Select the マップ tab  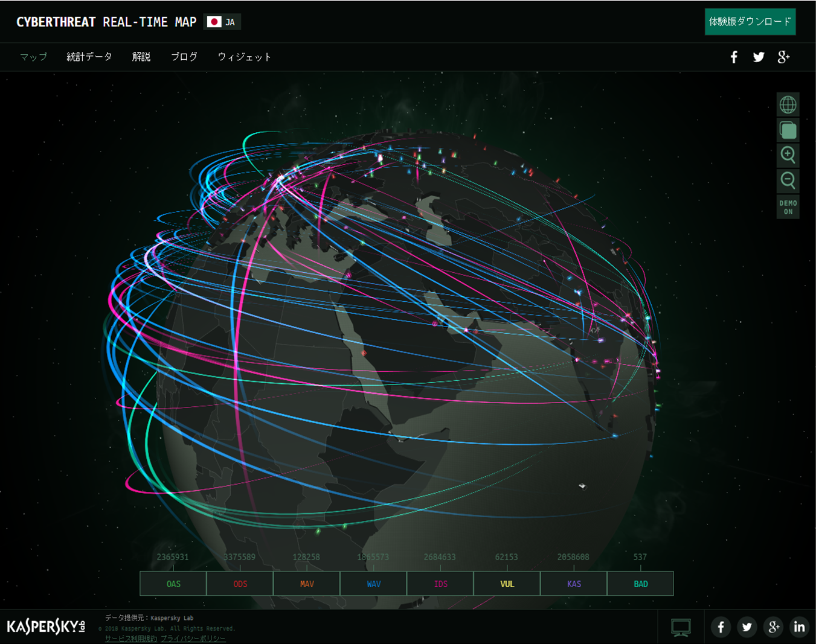[x=33, y=57]
